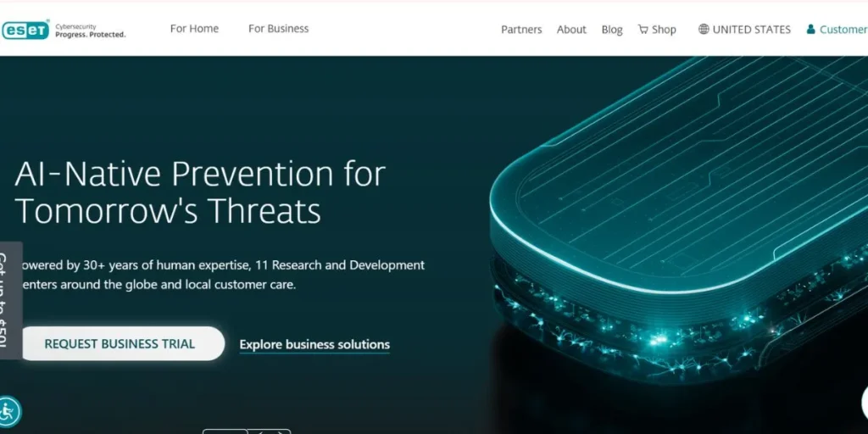Expand the UNITED STATES region selector
868x434 pixels.
click(751, 30)
